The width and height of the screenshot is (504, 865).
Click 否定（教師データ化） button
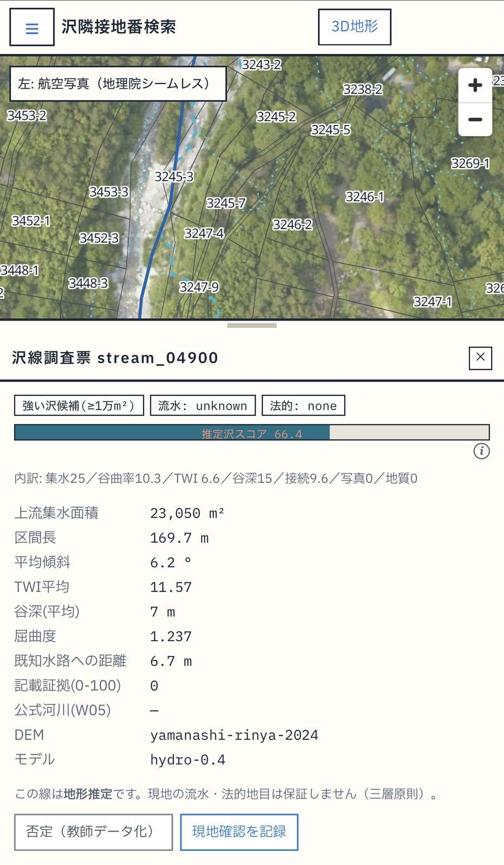point(93,832)
